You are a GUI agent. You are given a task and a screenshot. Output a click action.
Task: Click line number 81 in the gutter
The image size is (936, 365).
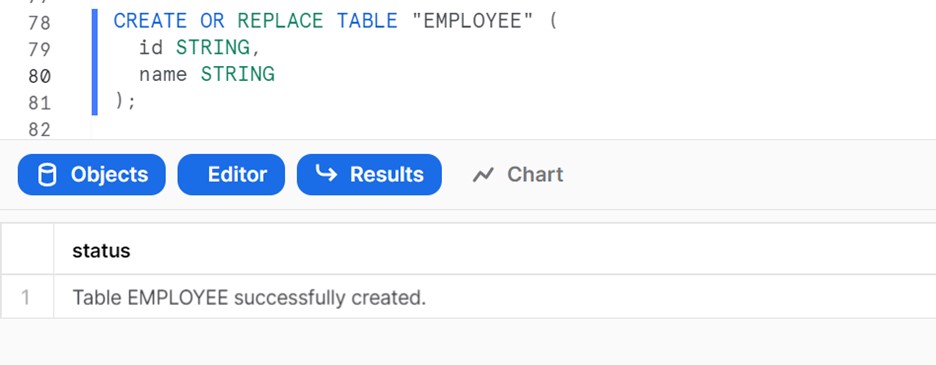pos(39,103)
